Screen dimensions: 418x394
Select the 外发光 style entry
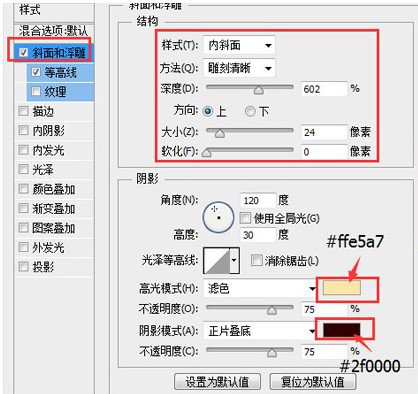[x=49, y=247]
